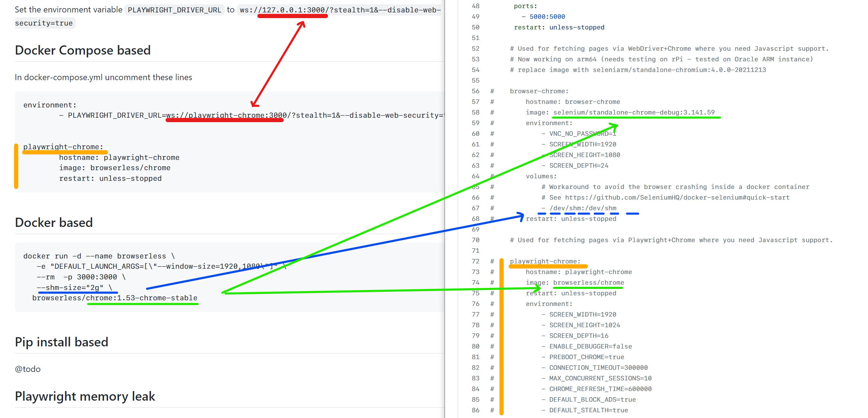This screenshot has height=418, width=868.
Task: Click the DEFAULT_STEALTH=true environment entry
Action: click(x=588, y=410)
